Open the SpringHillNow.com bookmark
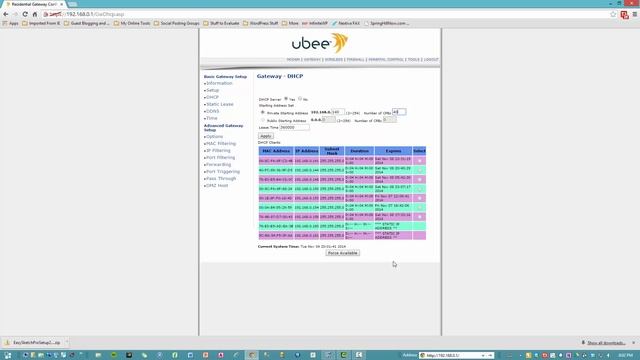Image resolution: width=640 pixels, height=360 pixels. 386,23
